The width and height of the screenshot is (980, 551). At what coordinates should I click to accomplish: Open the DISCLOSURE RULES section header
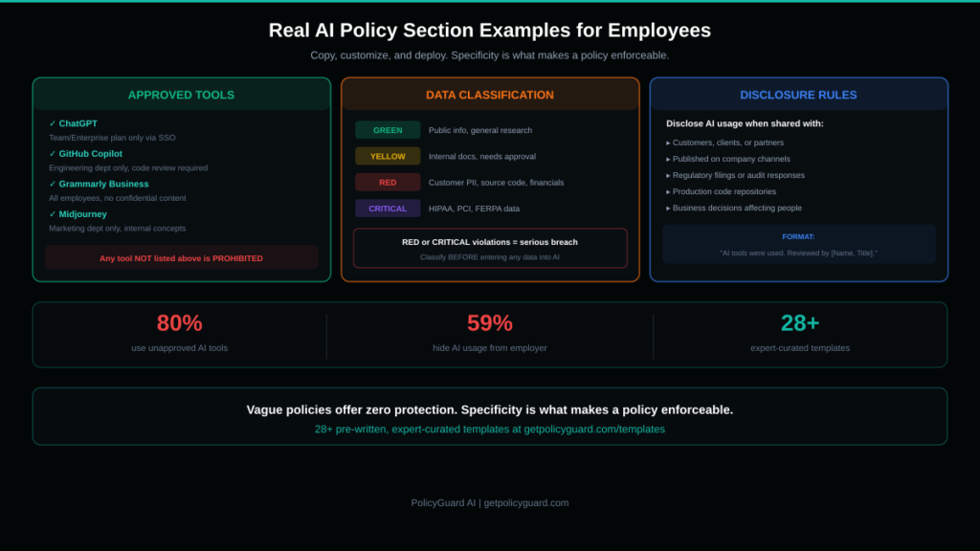[799, 95]
